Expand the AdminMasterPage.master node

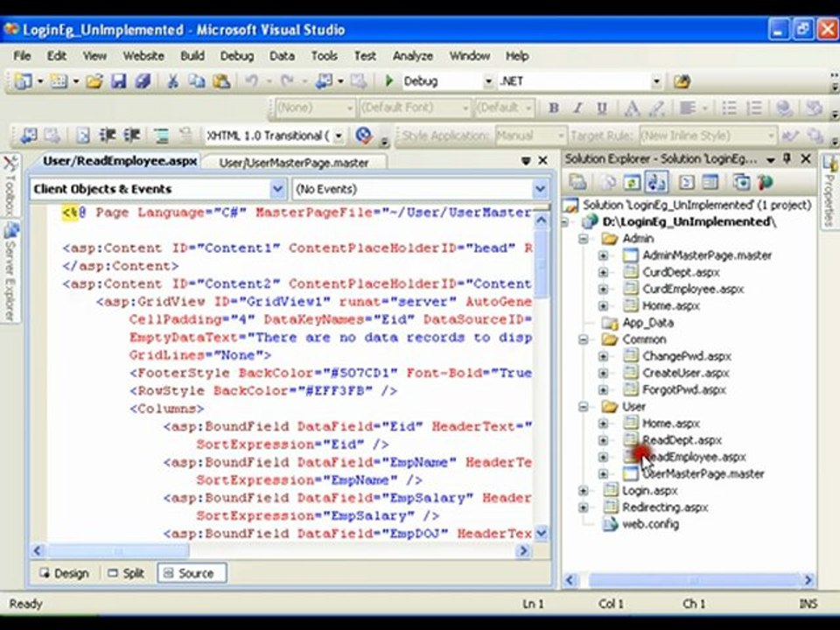coord(604,255)
